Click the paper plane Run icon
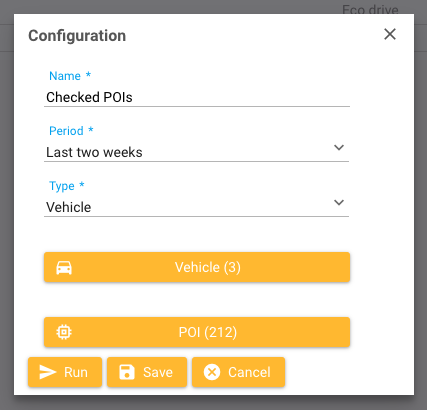427x410 pixels. (48, 372)
